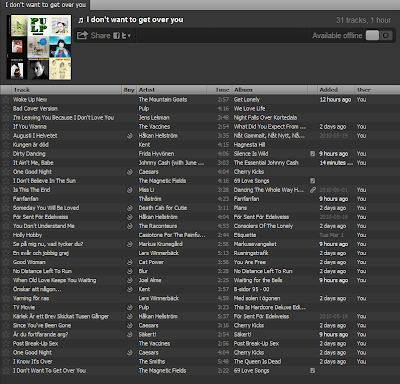Music note icon beside playlist title
Viewport: 400px width, 384px height.
tap(80, 20)
